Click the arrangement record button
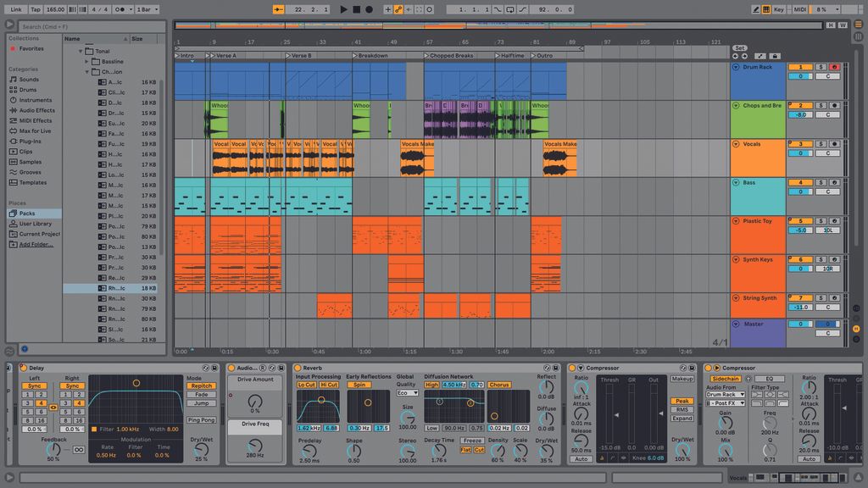 point(368,9)
